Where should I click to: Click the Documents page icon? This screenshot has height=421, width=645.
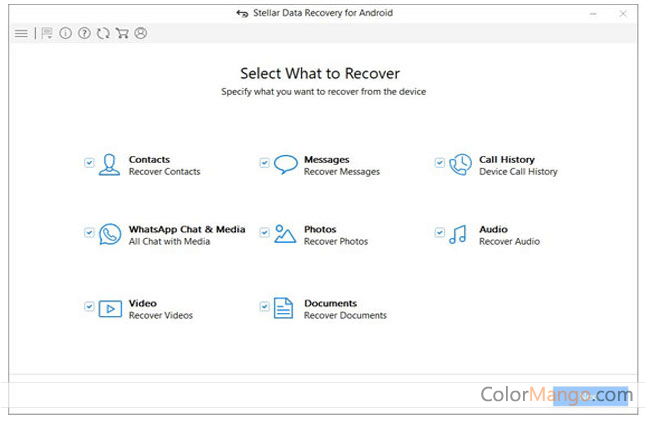click(x=283, y=308)
